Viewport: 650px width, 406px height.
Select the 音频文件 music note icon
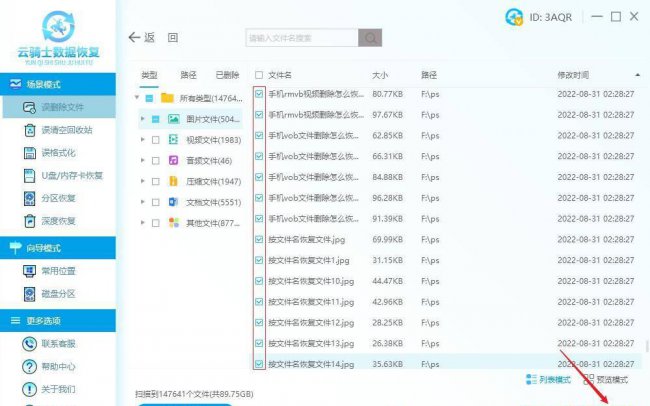click(x=174, y=160)
